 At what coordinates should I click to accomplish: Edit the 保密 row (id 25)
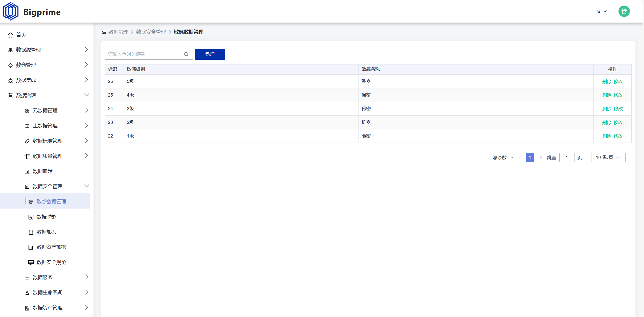click(x=618, y=95)
